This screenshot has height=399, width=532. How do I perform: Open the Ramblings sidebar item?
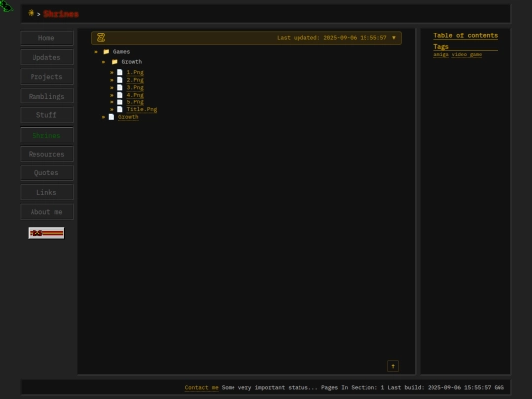(x=46, y=96)
